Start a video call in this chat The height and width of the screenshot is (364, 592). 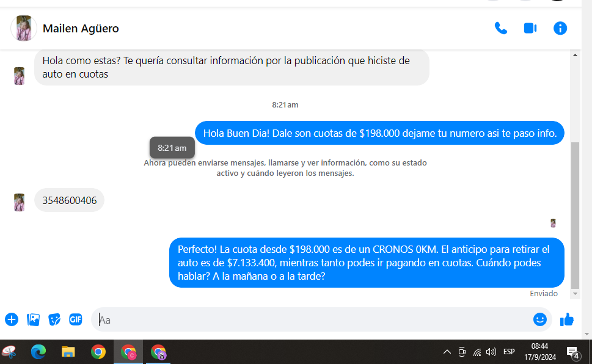(530, 28)
